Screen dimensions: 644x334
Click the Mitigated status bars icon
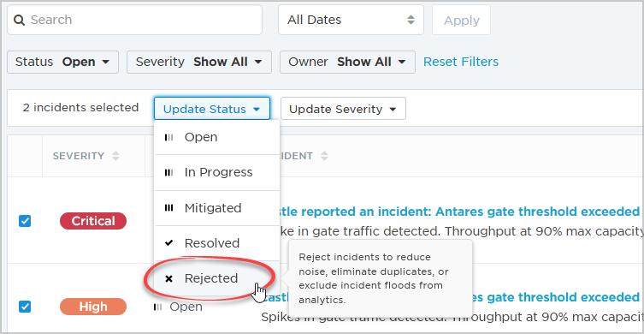coord(168,208)
